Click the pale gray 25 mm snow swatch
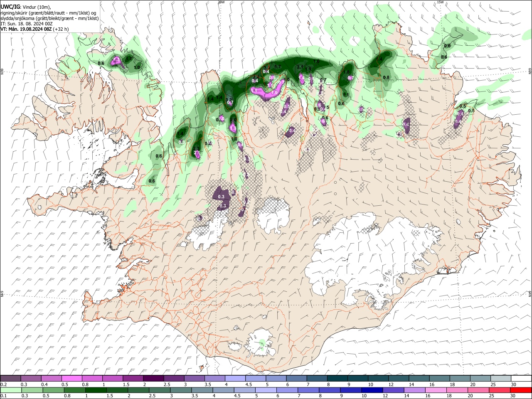This screenshot has height=399, width=532. tap(501, 379)
